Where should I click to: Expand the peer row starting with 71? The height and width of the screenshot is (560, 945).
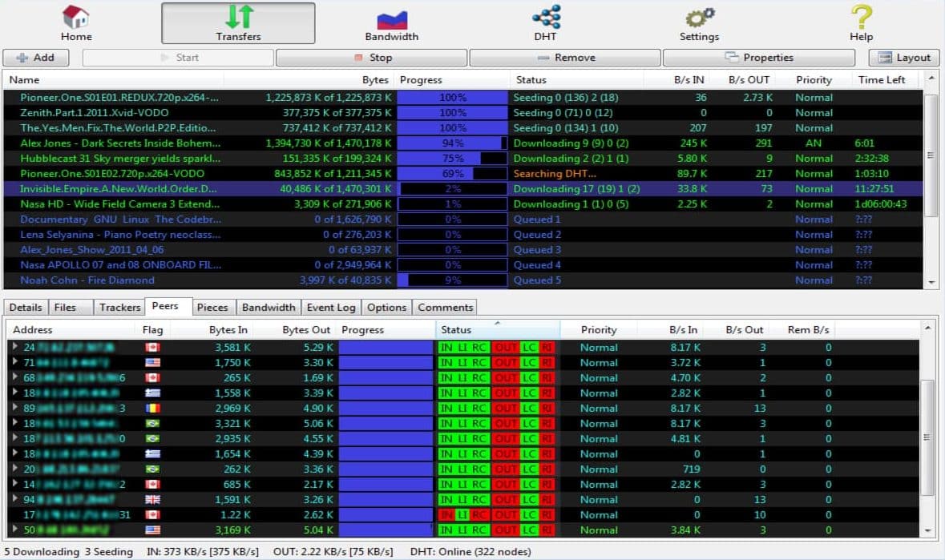[15, 363]
